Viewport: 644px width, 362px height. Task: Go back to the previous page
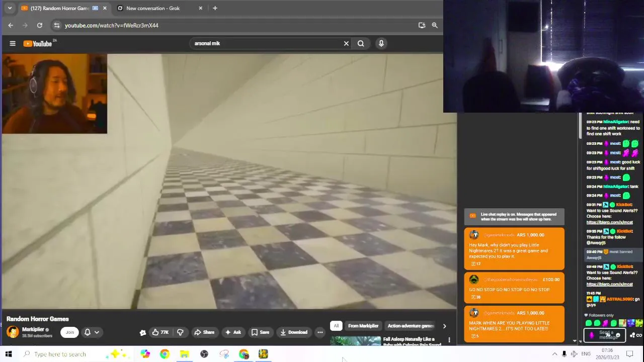tap(11, 25)
